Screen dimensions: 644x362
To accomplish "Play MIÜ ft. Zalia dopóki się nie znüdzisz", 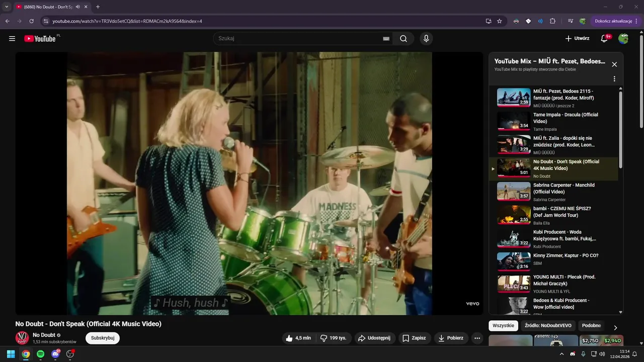I will [553, 145].
